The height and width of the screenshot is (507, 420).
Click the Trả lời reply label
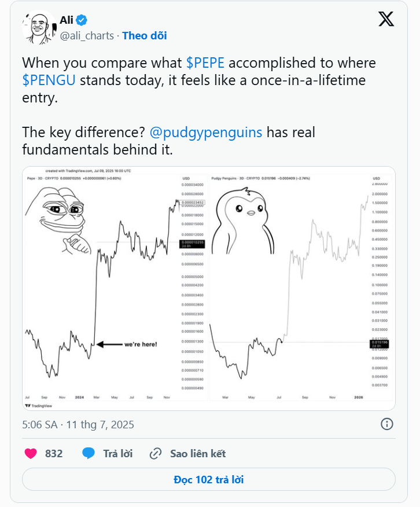click(118, 454)
